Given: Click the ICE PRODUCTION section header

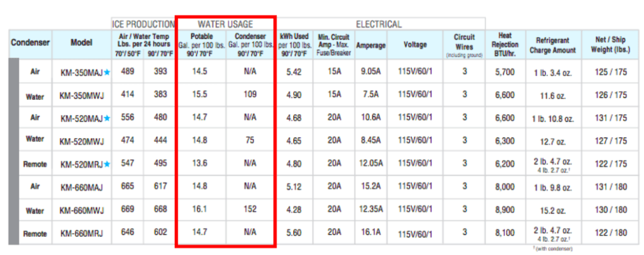Looking at the screenshot, I should (143, 24).
